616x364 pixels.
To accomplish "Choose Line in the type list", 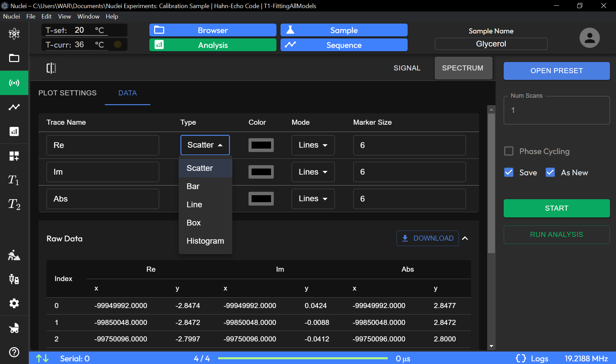I will click(205, 205).
